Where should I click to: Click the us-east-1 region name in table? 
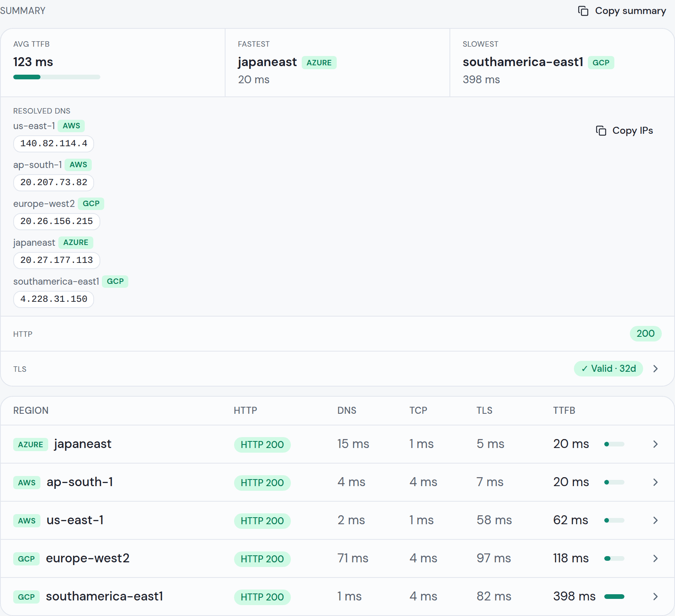(75, 520)
